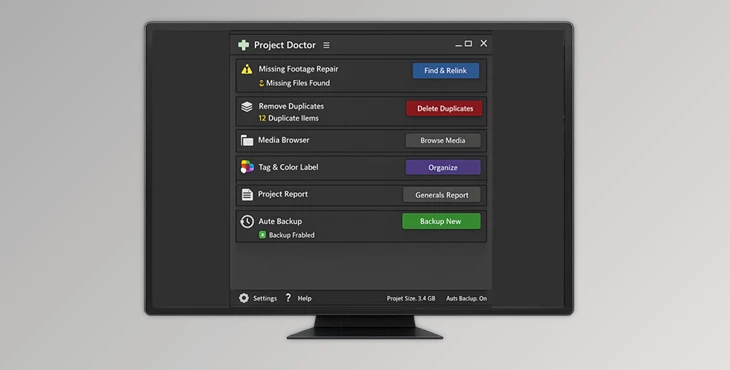The width and height of the screenshot is (730, 370).
Task: Minimize the Project Doctor window
Action: coord(459,45)
